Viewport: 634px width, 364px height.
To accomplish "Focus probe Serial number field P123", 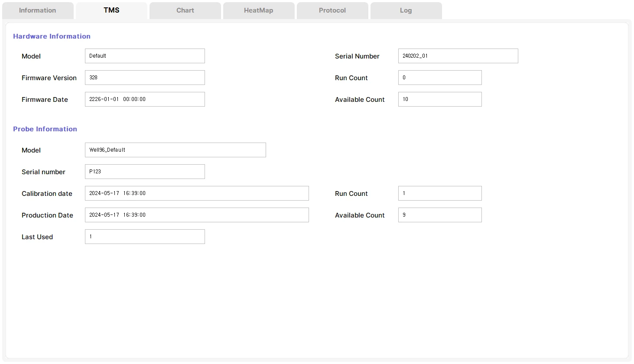I will click(145, 172).
